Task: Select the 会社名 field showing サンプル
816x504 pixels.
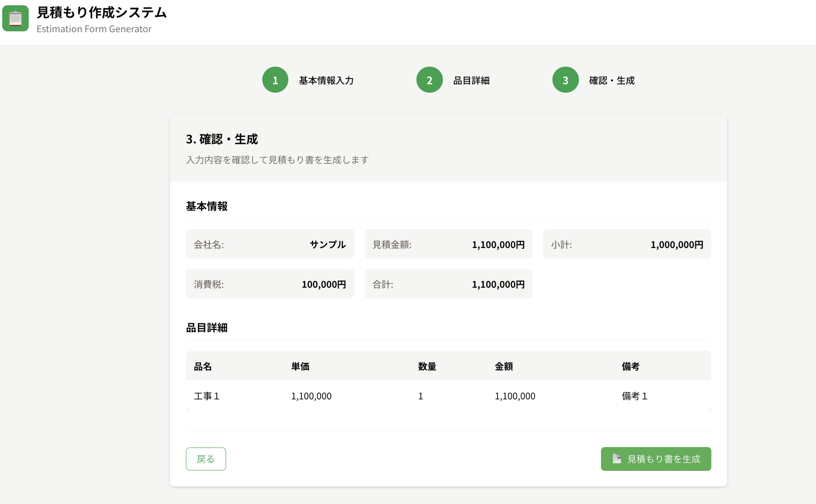Action: click(x=269, y=244)
